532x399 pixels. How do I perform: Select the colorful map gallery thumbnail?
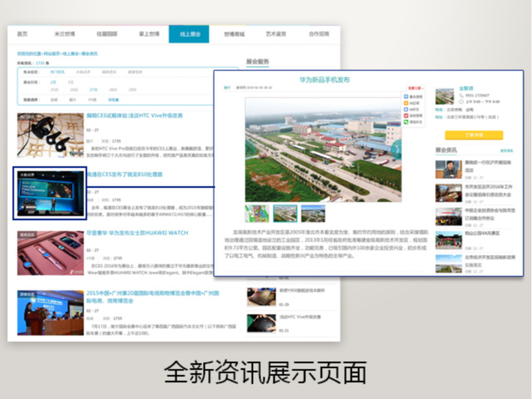click(x=257, y=214)
